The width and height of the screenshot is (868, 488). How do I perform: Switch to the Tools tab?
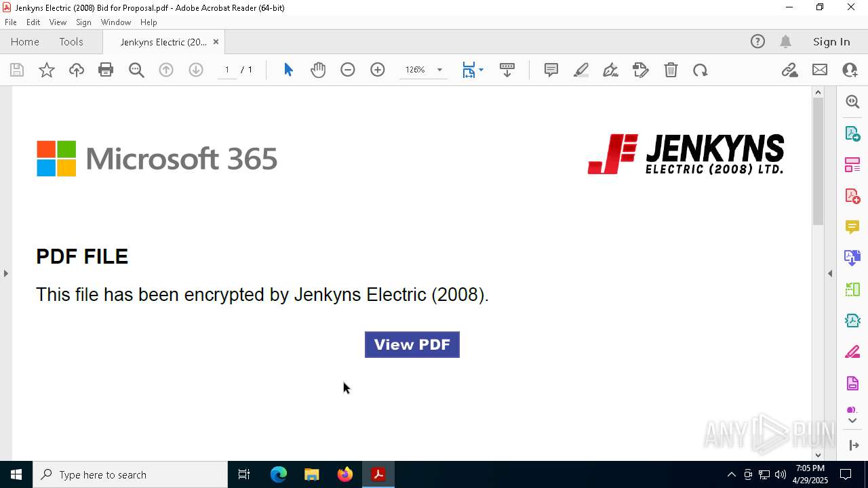tap(71, 41)
